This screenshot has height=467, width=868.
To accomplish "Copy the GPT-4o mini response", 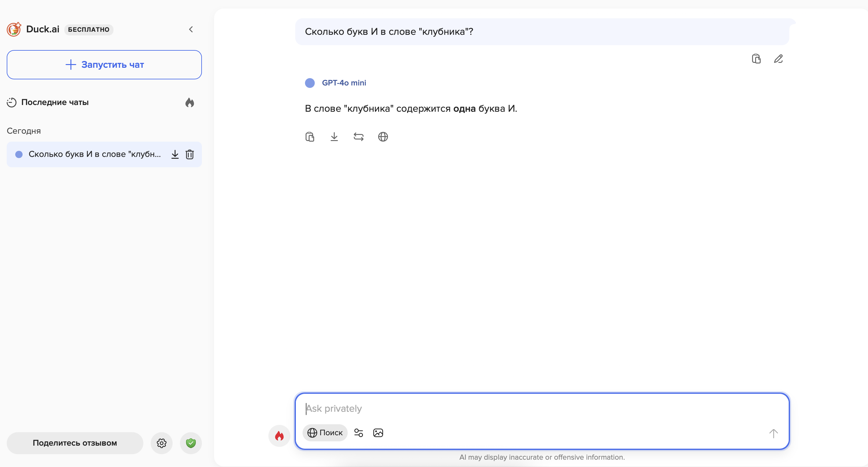I will tap(310, 137).
